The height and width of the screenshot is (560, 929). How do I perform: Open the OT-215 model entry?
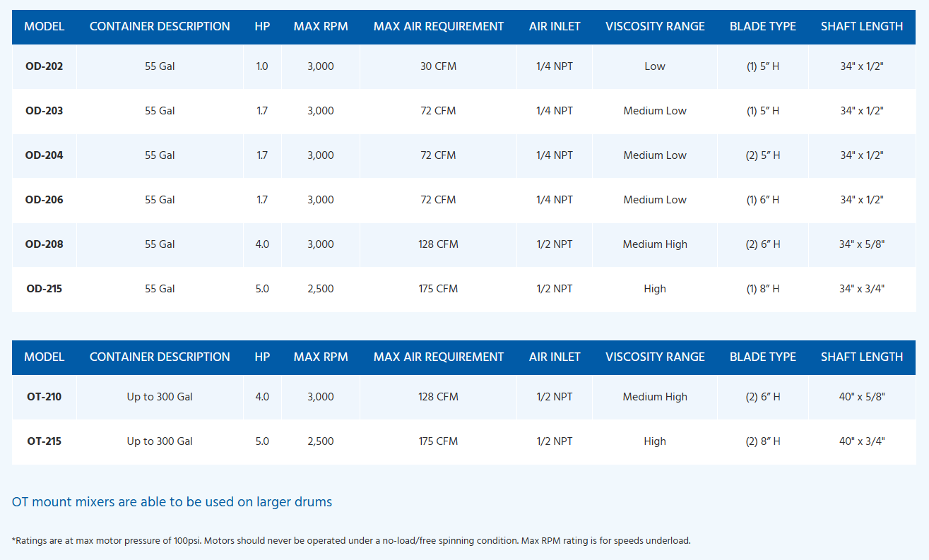[x=44, y=441]
